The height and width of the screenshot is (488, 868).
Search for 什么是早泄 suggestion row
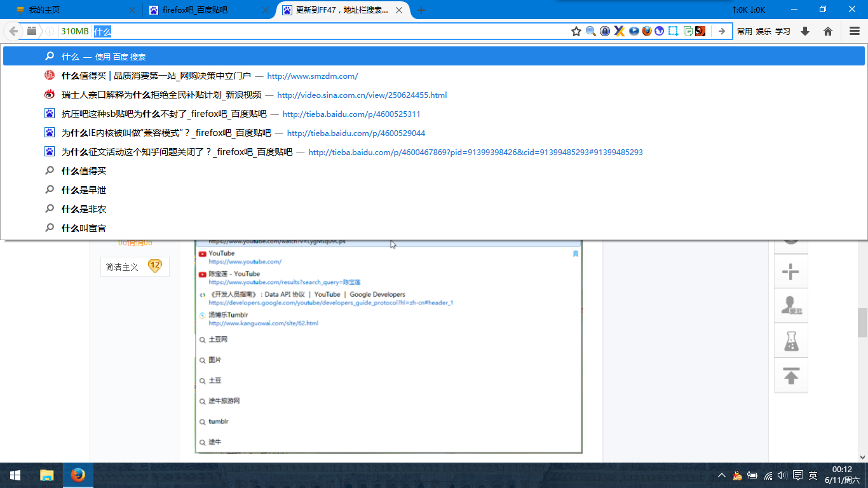pos(434,190)
